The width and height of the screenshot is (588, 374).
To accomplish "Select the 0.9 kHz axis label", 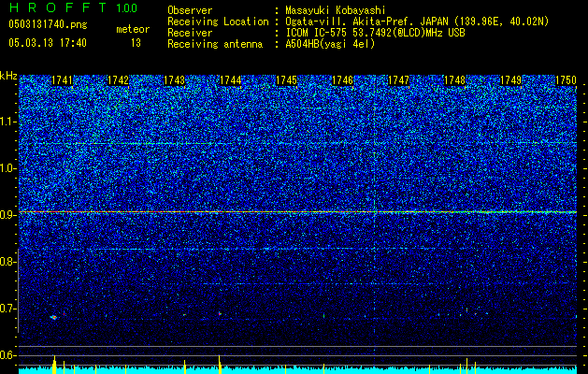I will (x=7, y=215).
